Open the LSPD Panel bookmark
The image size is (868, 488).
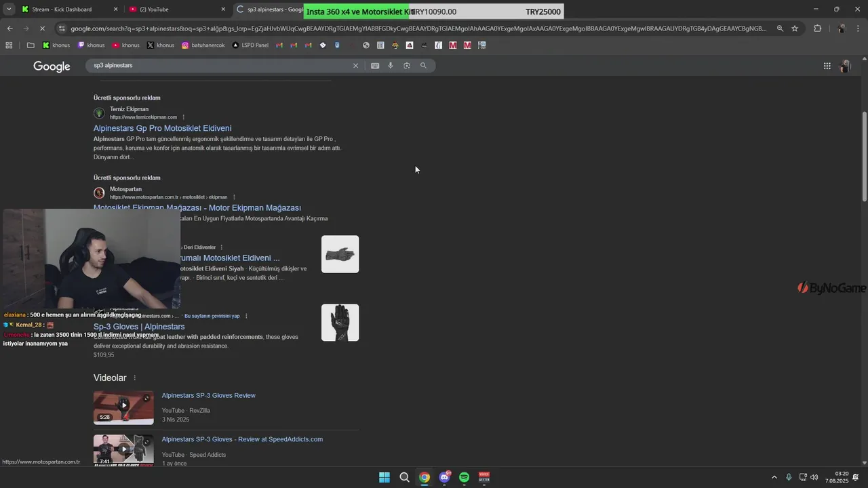pyautogui.click(x=250, y=45)
